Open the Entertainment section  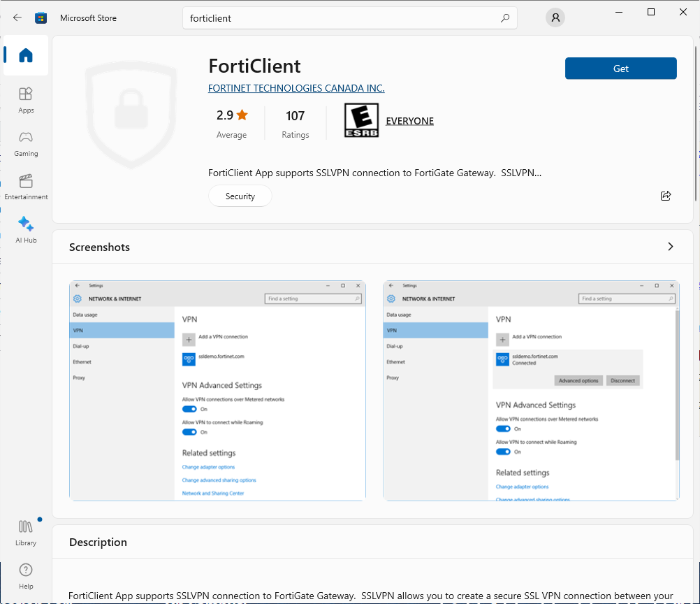(26, 187)
